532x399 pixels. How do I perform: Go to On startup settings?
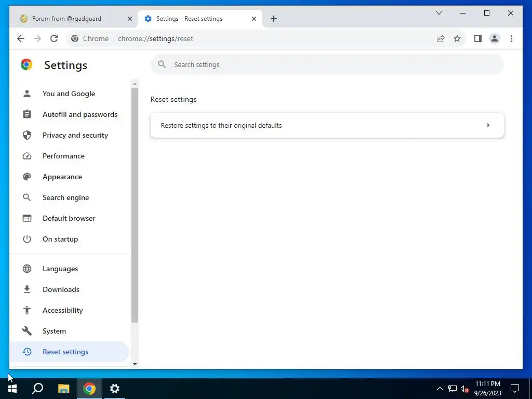point(69,239)
